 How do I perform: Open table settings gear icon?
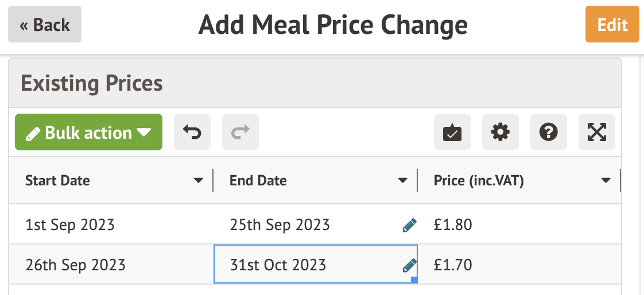(501, 133)
